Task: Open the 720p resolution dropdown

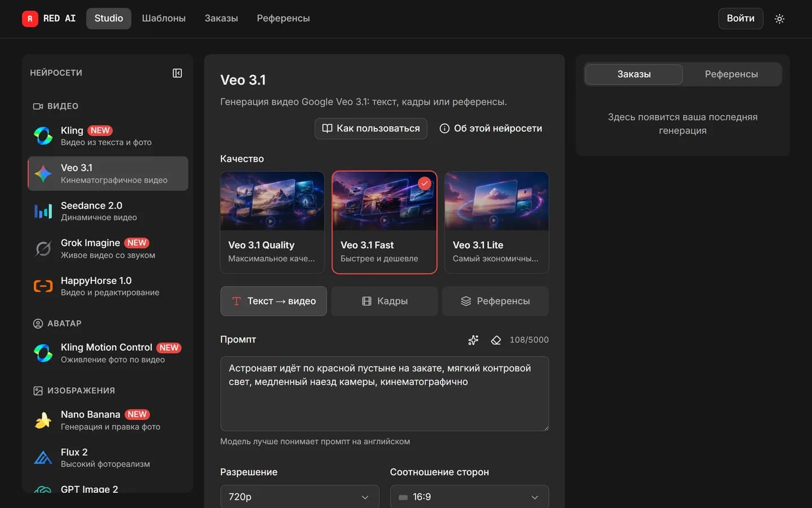Action: (x=300, y=497)
